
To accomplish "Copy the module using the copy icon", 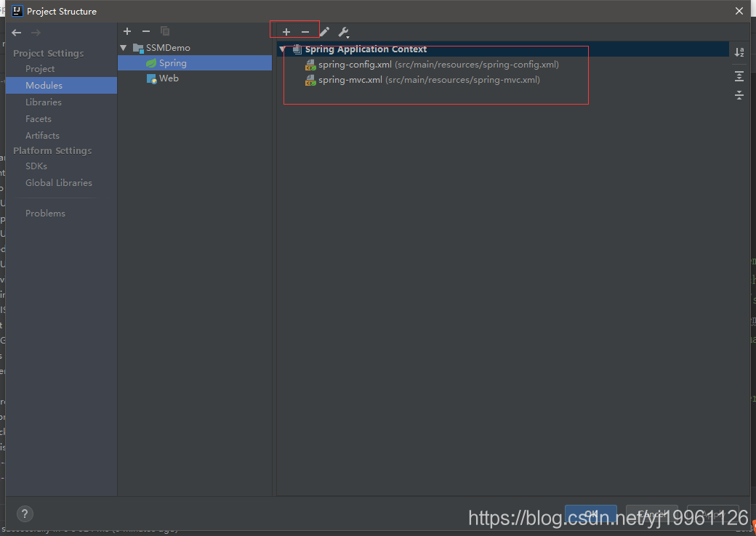I will coord(165,31).
